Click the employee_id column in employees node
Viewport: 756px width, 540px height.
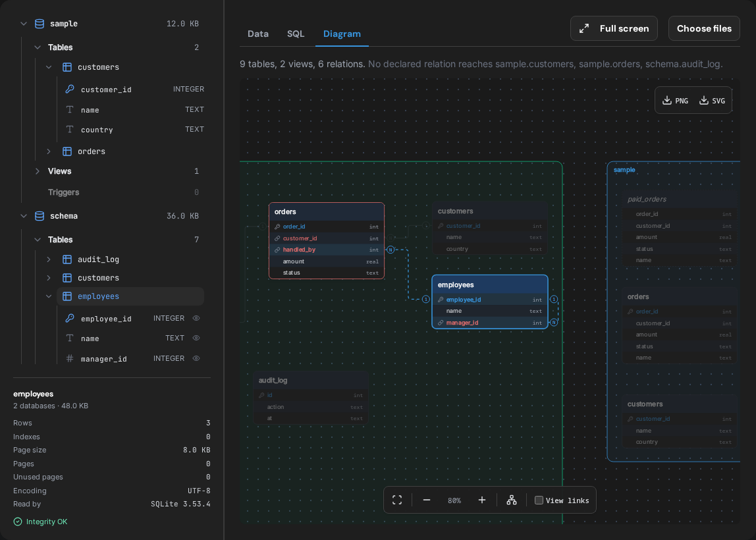[x=490, y=300]
